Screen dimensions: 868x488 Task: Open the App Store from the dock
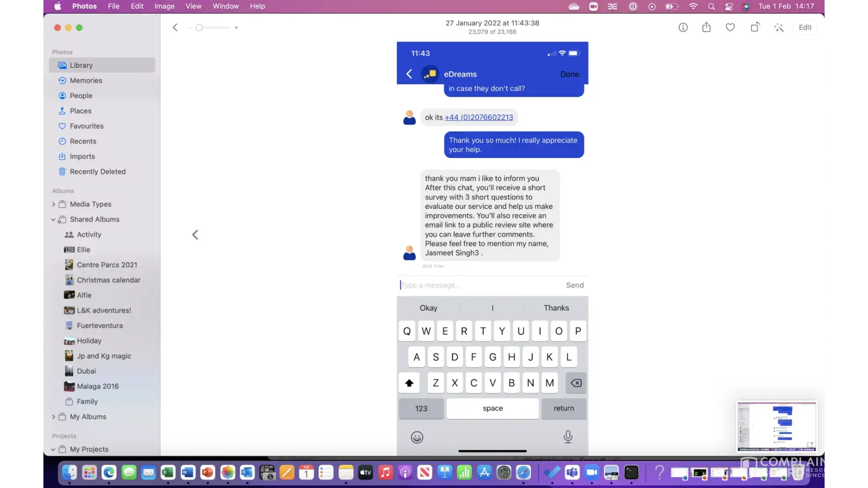click(x=484, y=472)
